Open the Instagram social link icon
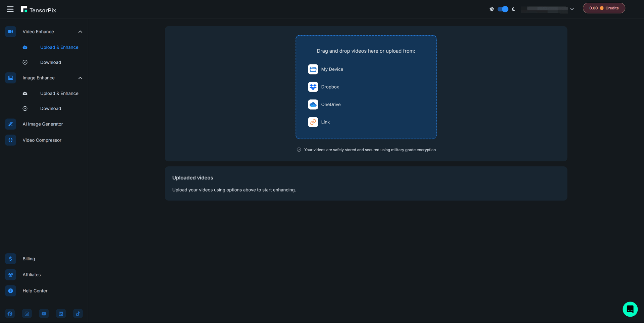This screenshot has height=323, width=644. (27, 314)
